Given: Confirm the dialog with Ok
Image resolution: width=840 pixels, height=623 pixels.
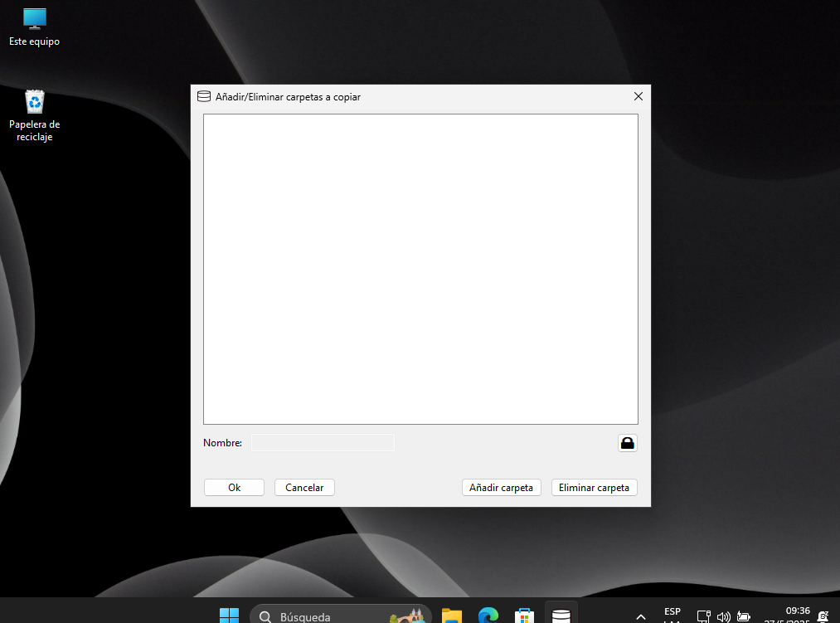Looking at the screenshot, I should (234, 487).
